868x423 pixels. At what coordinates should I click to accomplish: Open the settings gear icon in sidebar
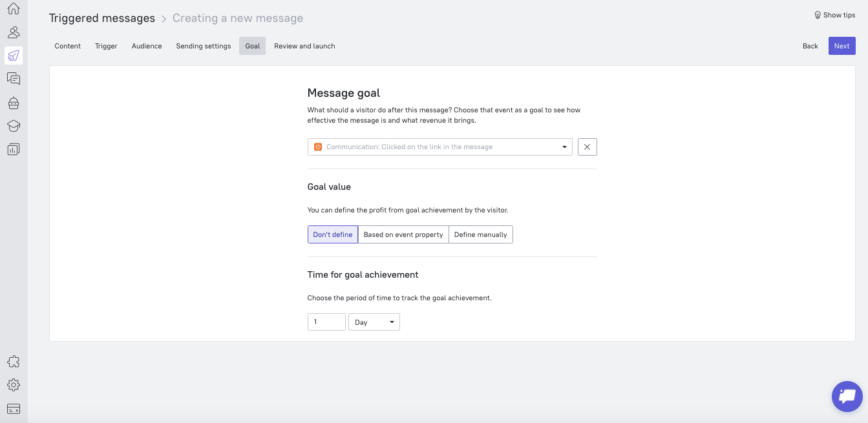pos(14,385)
